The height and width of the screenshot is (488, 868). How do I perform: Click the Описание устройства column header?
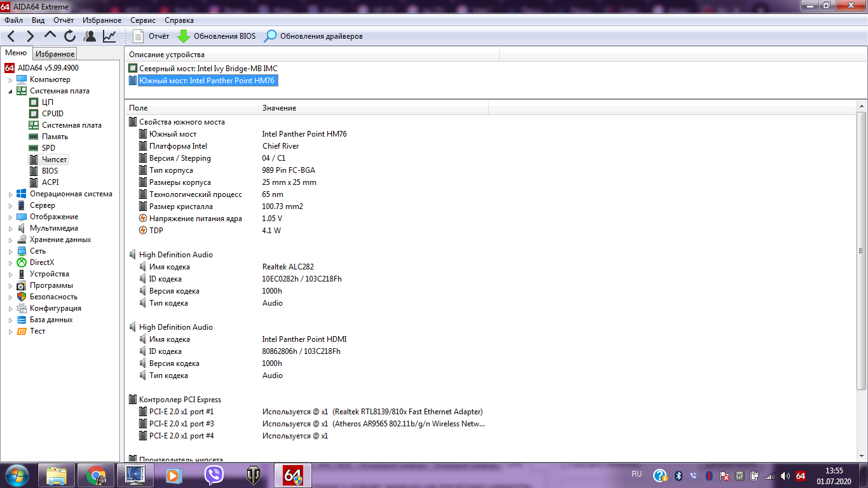pos(312,55)
